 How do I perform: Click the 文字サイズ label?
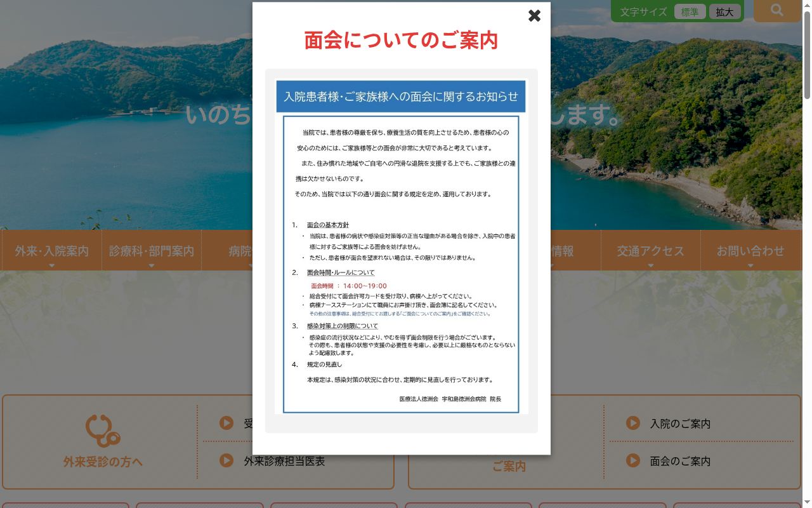pyautogui.click(x=643, y=12)
